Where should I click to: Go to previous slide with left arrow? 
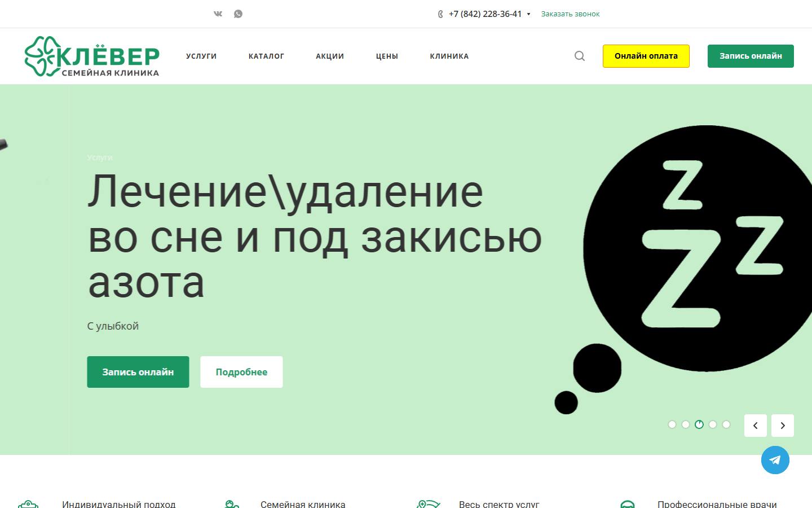click(756, 426)
